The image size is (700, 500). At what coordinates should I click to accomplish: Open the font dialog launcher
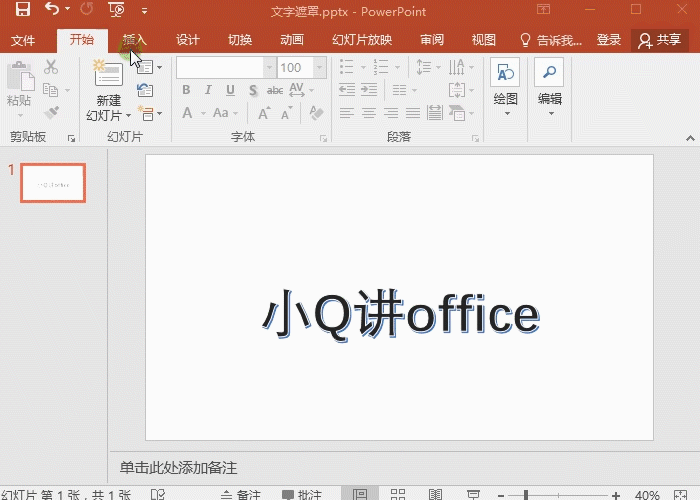click(323, 139)
